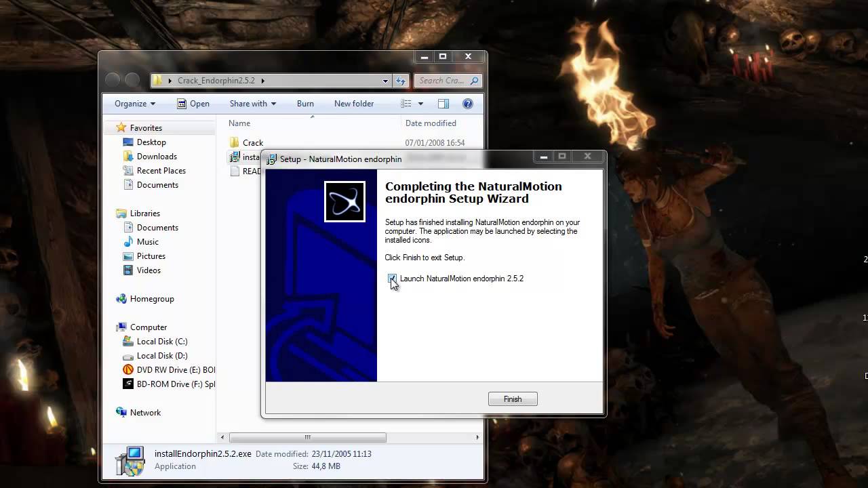The image size is (868, 488).
Task: Maximize the Explorer window
Action: pos(443,57)
